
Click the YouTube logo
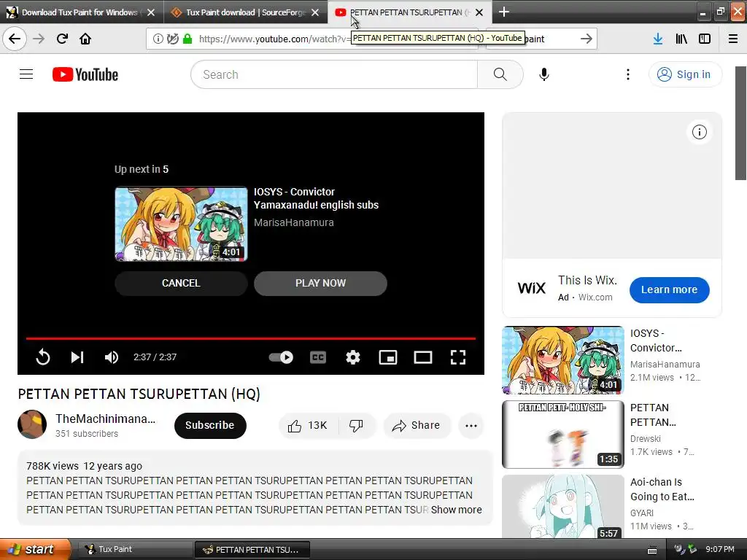(85, 75)
